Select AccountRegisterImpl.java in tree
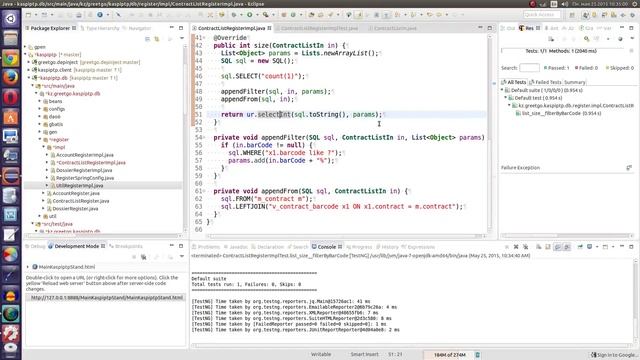This screenshot has width=640, height=360. point(85,155)
